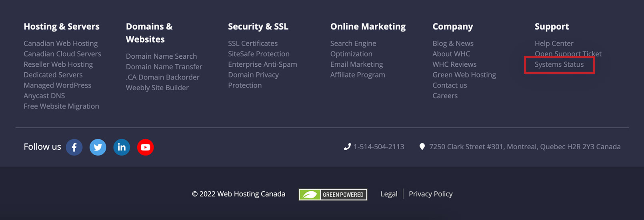Go to Help Center
This screenshot has height=220, width=644.
[554, 44]
